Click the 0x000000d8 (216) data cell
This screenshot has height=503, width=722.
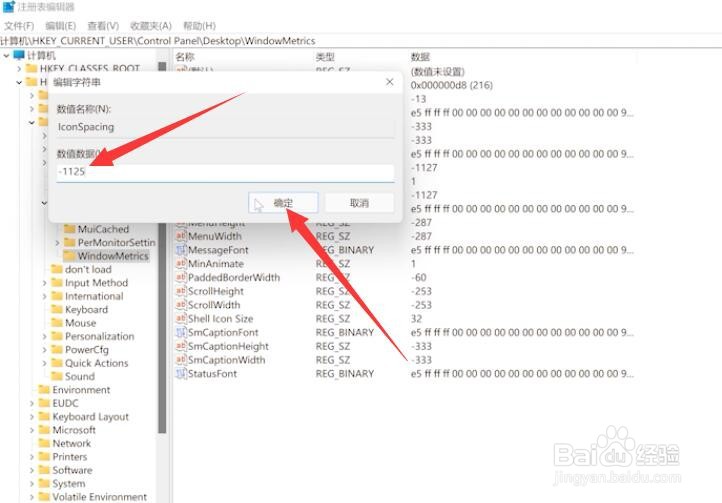pyautogui.click(x=452, y=85)
